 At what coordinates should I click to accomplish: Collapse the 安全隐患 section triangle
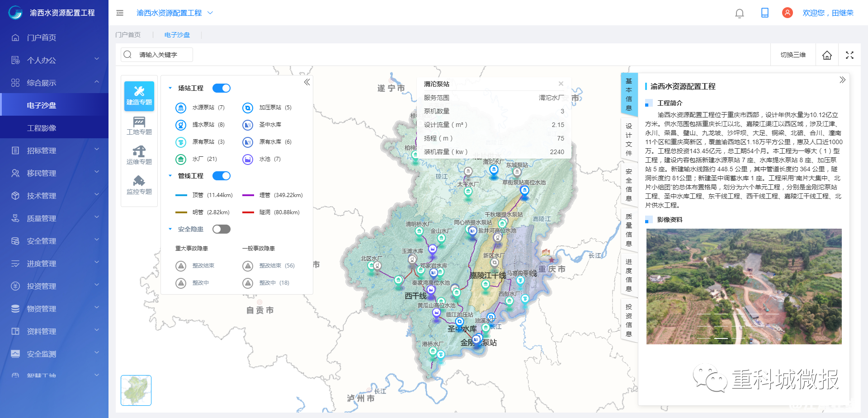(x=170, y=229)
